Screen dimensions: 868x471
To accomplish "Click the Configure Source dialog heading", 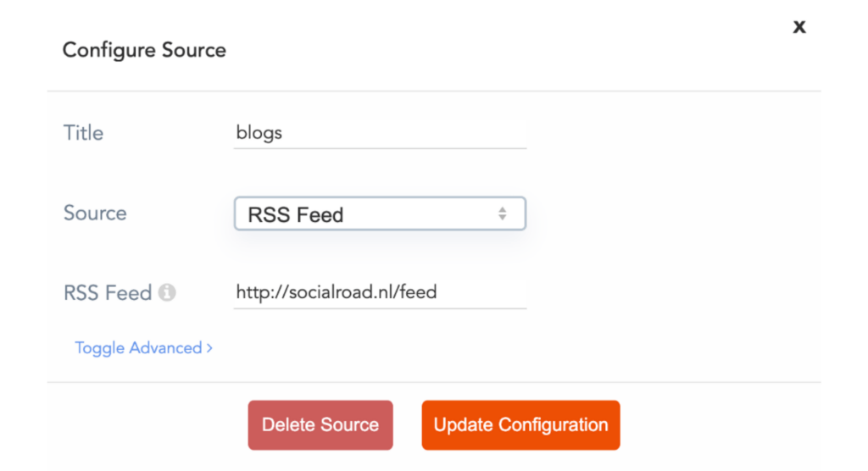I will [x=144, y=50].
